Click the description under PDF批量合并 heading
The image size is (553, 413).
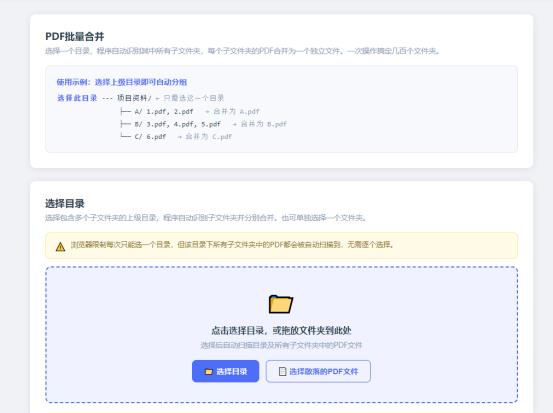point(243,51)
